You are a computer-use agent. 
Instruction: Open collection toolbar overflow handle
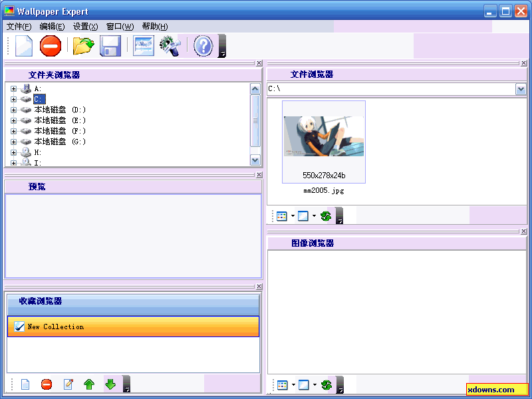(126, 384)
